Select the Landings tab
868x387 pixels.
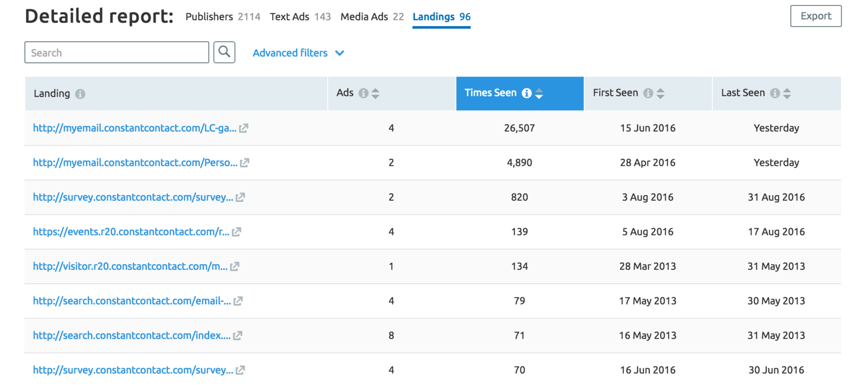tap(441, 16)
